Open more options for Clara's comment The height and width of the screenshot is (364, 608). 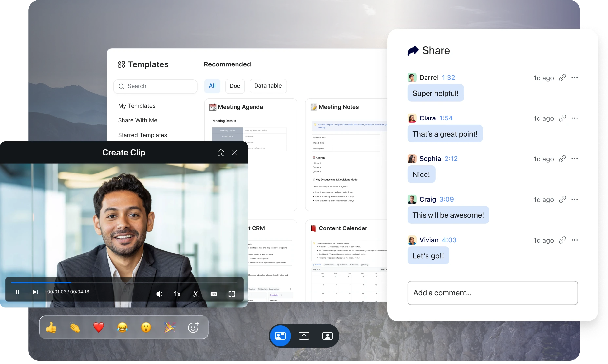coord(575,118)
